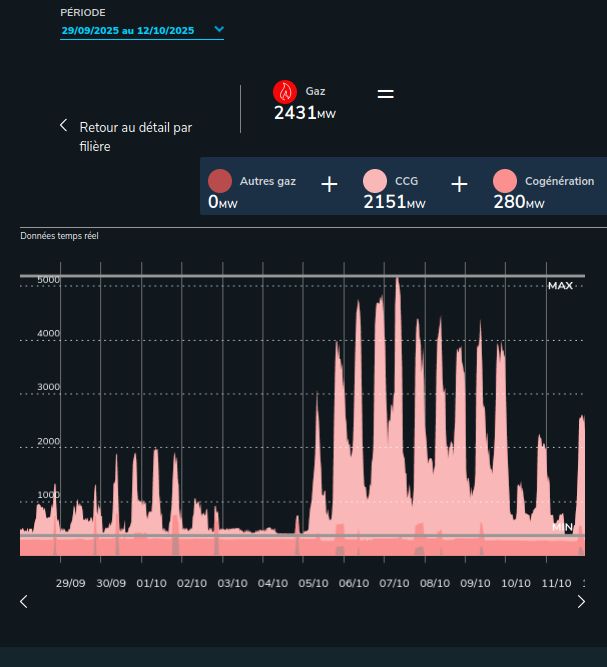Navigate chart to next period arrow
The image size is (607, 667).
click(x=581, y=601)
